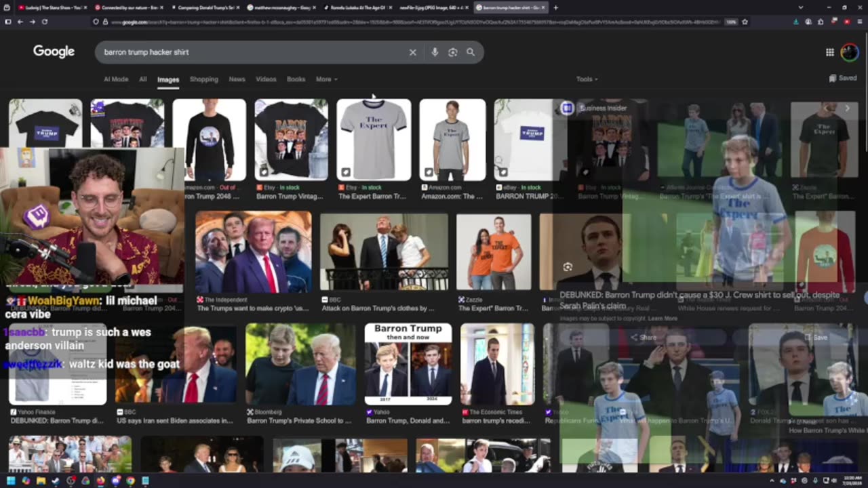Open File Explorer from the taskbar
Viewport: 868px width, 488px height.
(x=41, y=481)
